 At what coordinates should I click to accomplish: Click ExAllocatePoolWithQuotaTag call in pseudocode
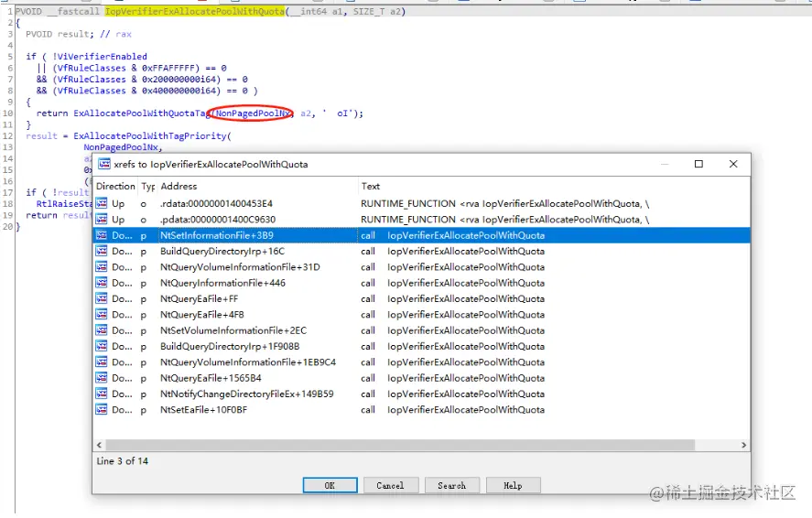(x=141, y=113)
